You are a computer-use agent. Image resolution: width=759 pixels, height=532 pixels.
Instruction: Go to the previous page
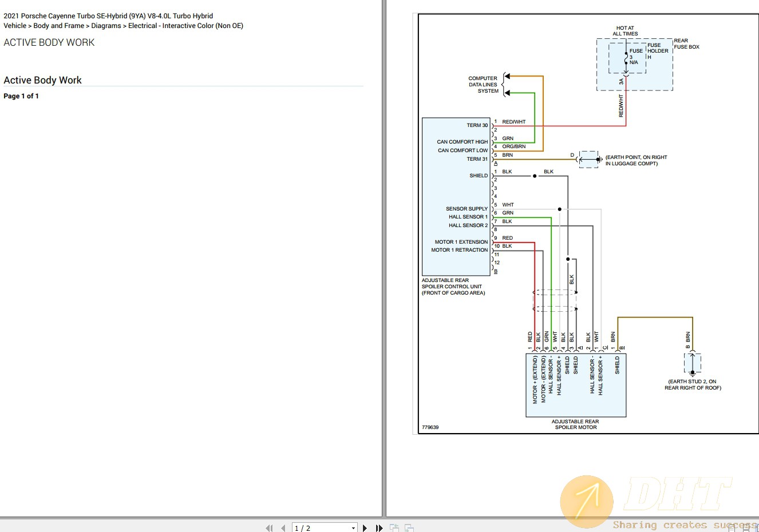283,528
